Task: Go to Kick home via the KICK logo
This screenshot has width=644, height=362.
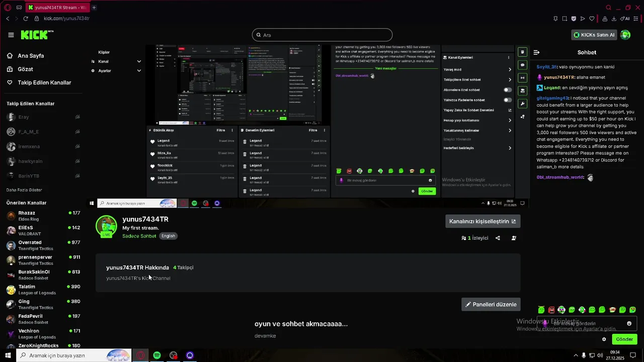Action: [37, 35]
